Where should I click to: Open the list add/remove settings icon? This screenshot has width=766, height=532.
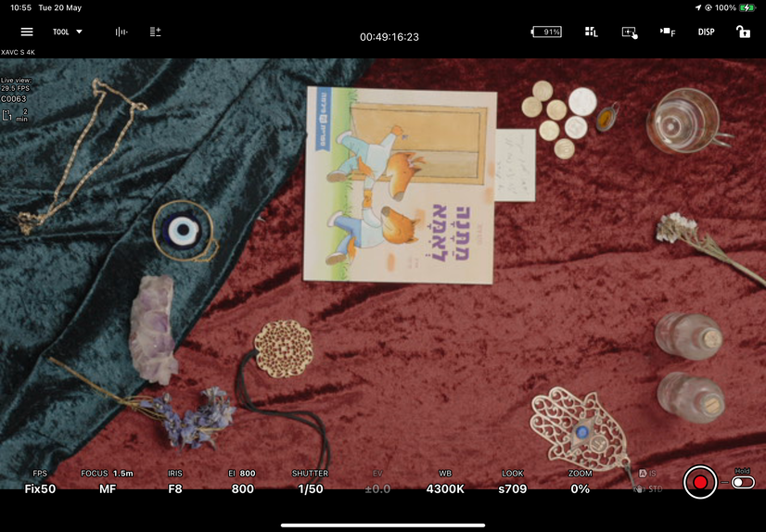pyautogui.click(x=156, y=32)
